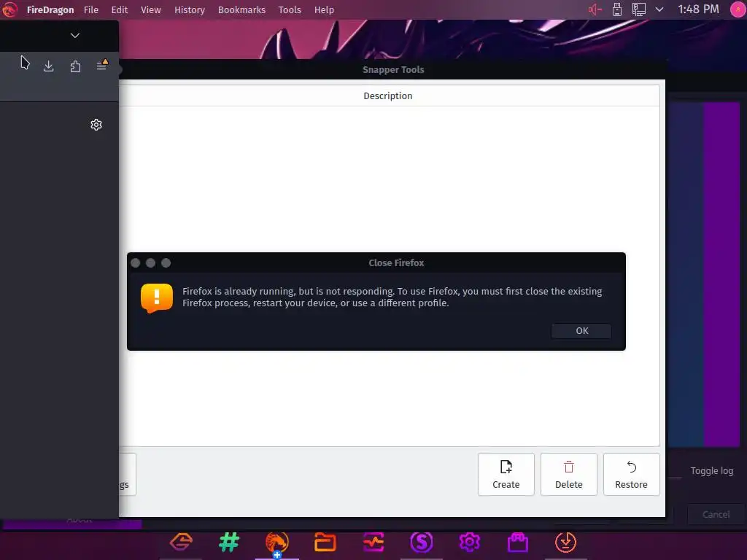Open the FireDragon application menu

(x=50, y=10)
